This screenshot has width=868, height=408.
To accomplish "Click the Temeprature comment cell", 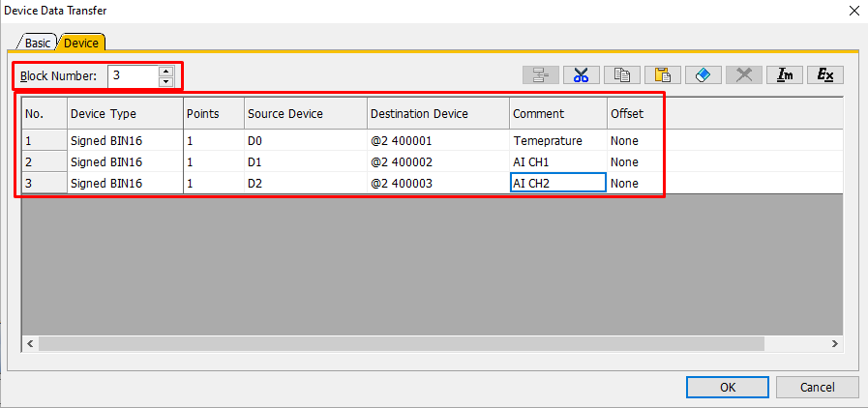I will pos(558,141).
